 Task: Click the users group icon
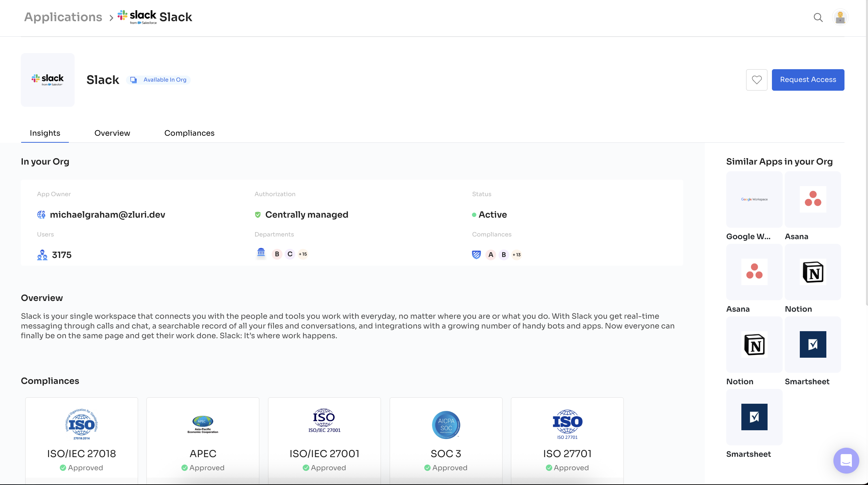click(42, 255)
